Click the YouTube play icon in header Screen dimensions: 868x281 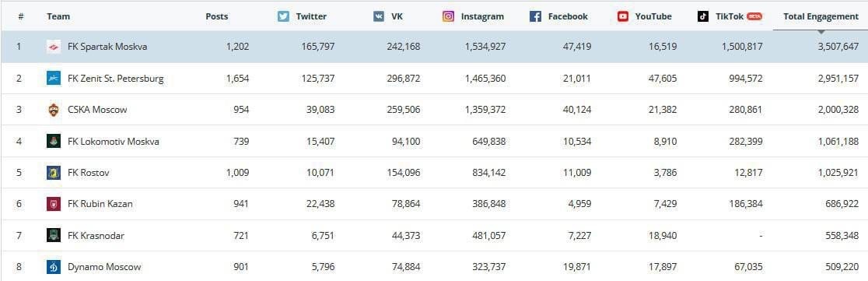tap(623, 16)
